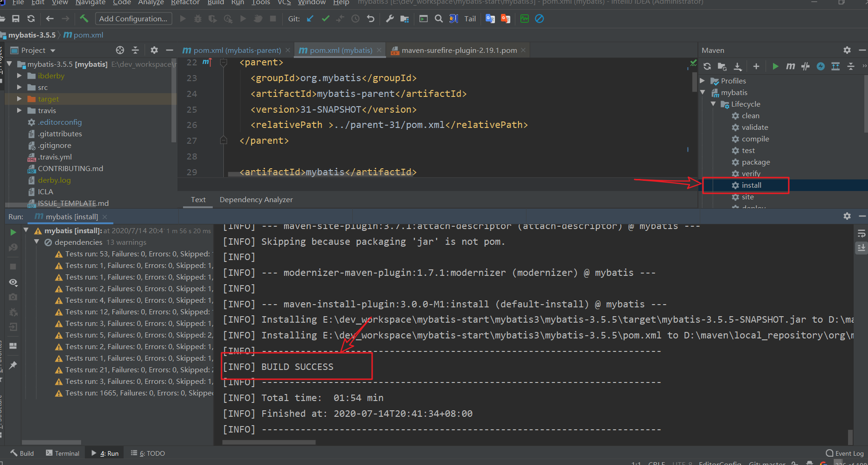This screenshot has width=868, height=465.
Task: Show Git history clock icon
Action: (x=355, y=19)
